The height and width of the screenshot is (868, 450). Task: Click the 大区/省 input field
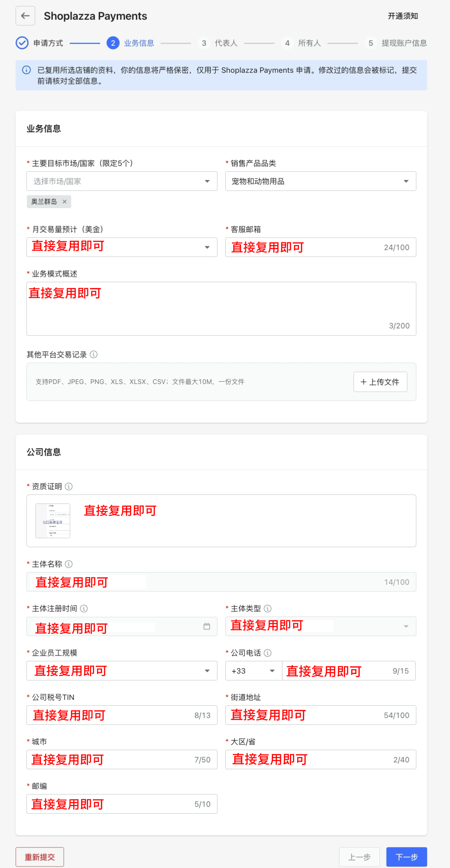[x=321, y=759]
